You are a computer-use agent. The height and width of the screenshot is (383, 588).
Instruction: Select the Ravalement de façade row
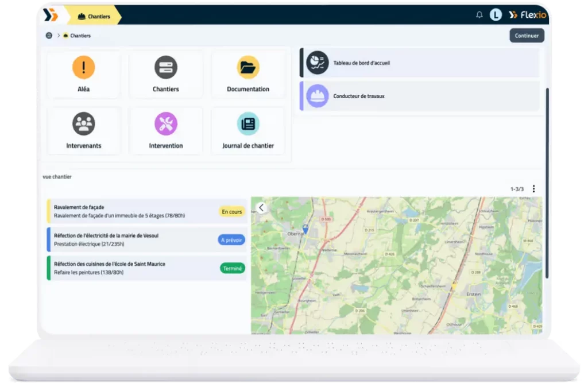(x=147, y=211)
